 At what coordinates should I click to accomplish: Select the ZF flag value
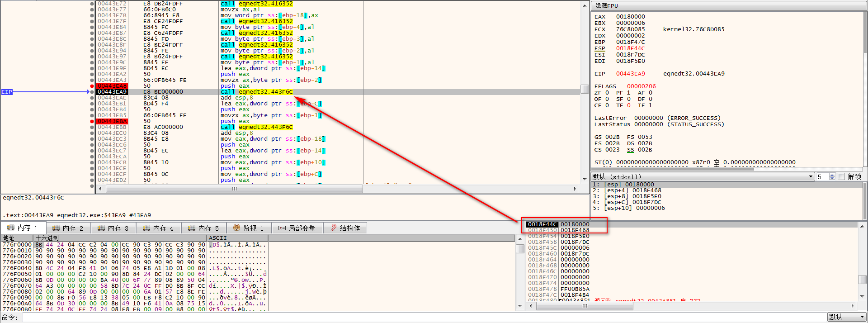pyautogui.click(x=607, y=93)
